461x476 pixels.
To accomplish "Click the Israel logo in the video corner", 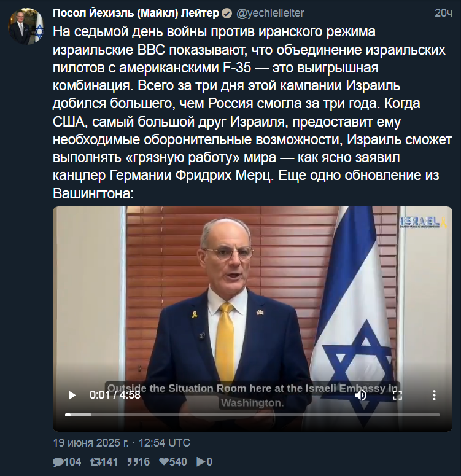I will (423, 222).
